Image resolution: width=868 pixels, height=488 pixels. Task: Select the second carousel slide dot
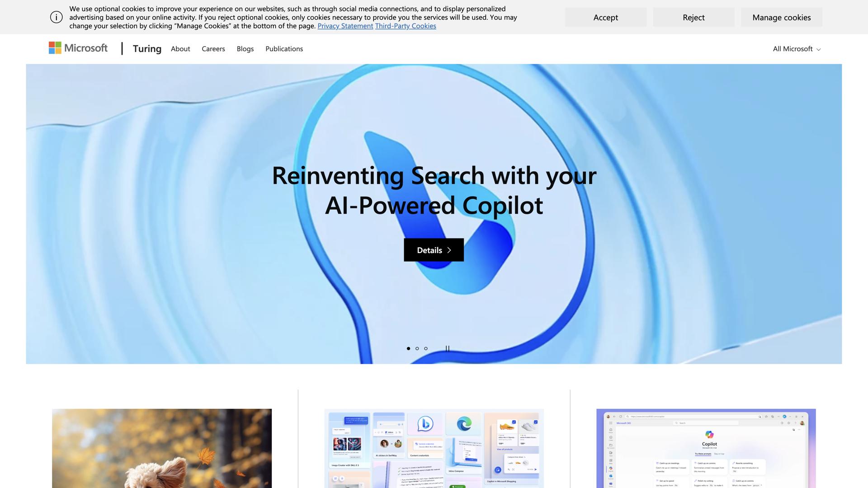(x=417, y=348)
